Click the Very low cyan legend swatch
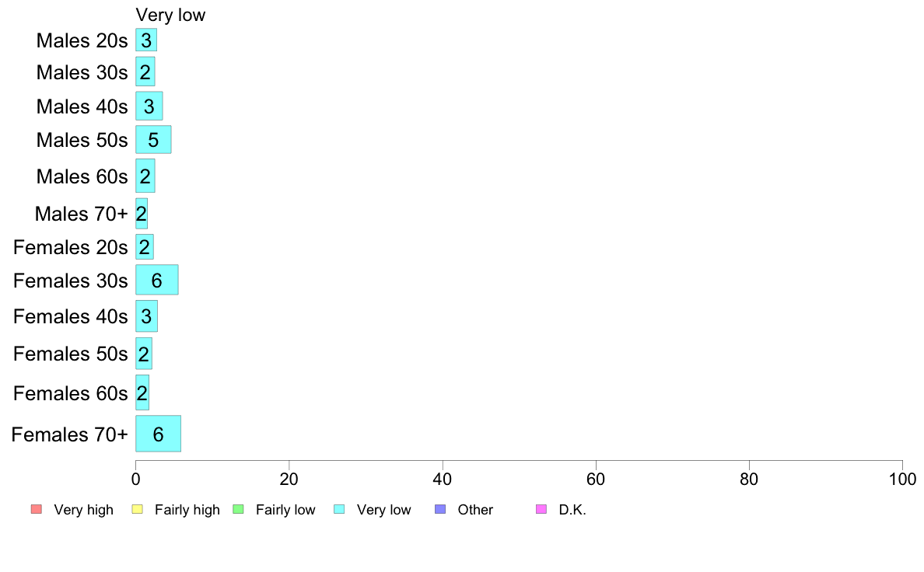The height and width of the screenshot is (572, 924). 339,509
